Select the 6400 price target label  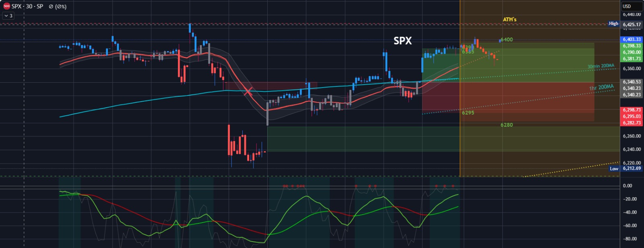coord(507,40)
